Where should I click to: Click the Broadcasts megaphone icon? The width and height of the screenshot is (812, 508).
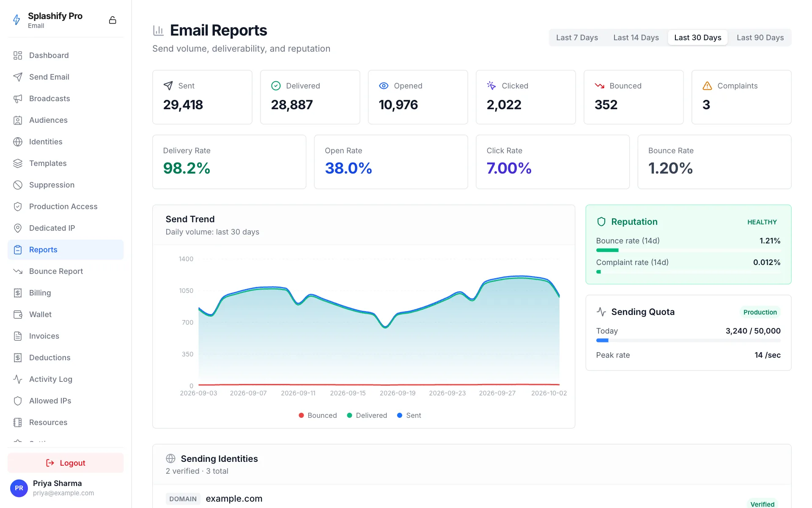click(x=18, y=99)
